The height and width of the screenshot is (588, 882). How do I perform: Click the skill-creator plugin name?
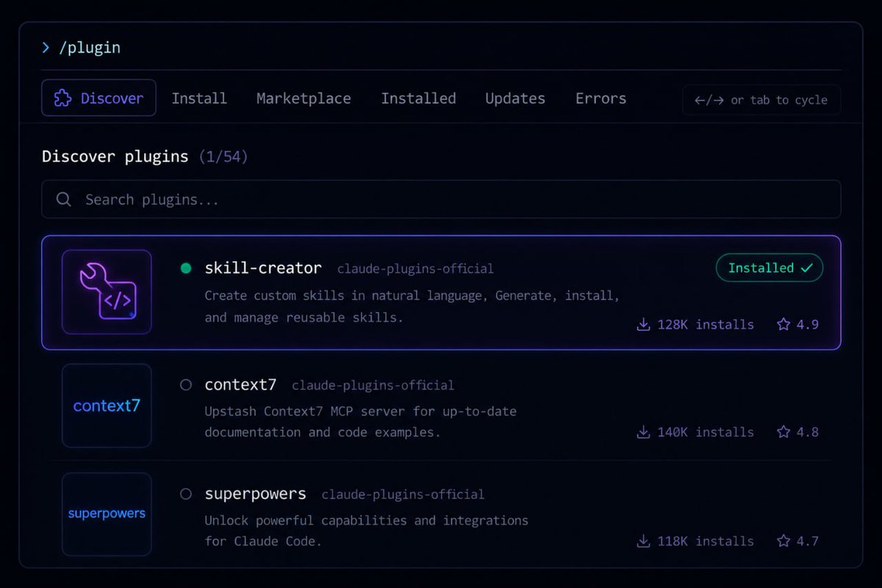(263, 268)
